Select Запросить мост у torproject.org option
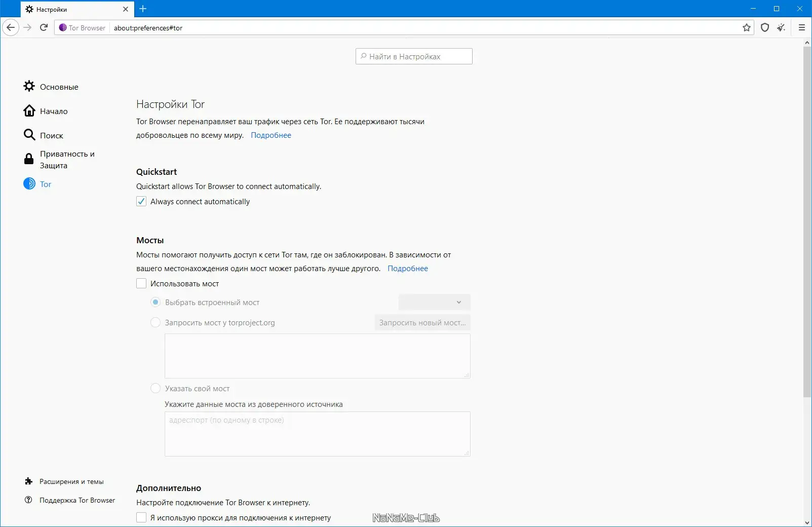 click(156, 322)
